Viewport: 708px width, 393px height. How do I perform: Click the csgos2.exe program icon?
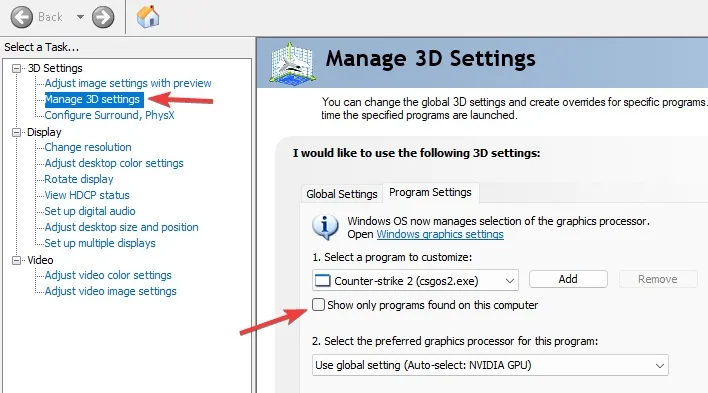(x=322, y=281)
